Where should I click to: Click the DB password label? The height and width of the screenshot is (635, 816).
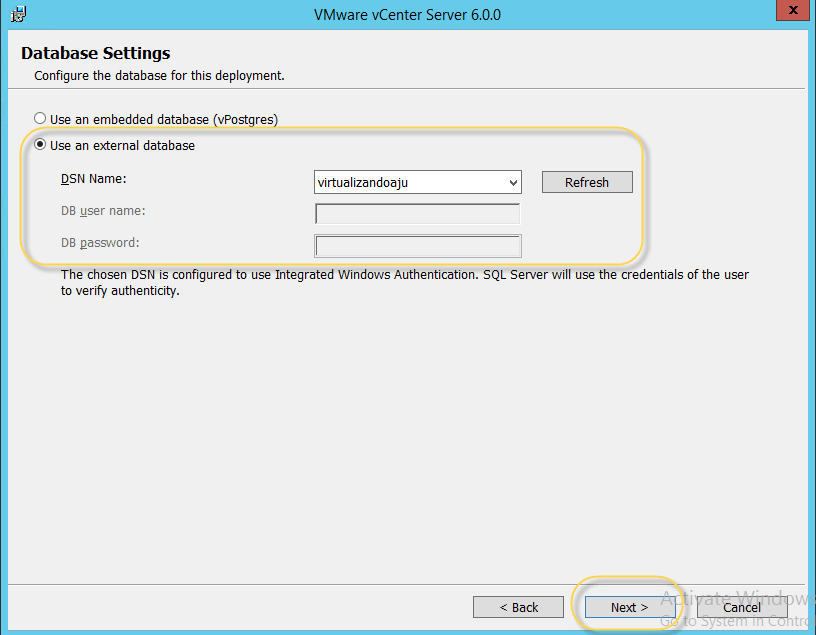(x=100, y=242)
